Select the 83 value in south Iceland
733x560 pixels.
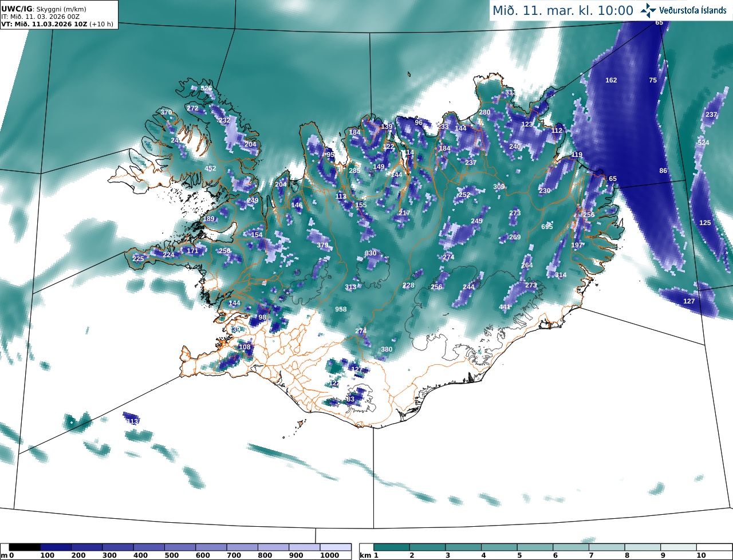pyautogui.click(x=351, y=399)
